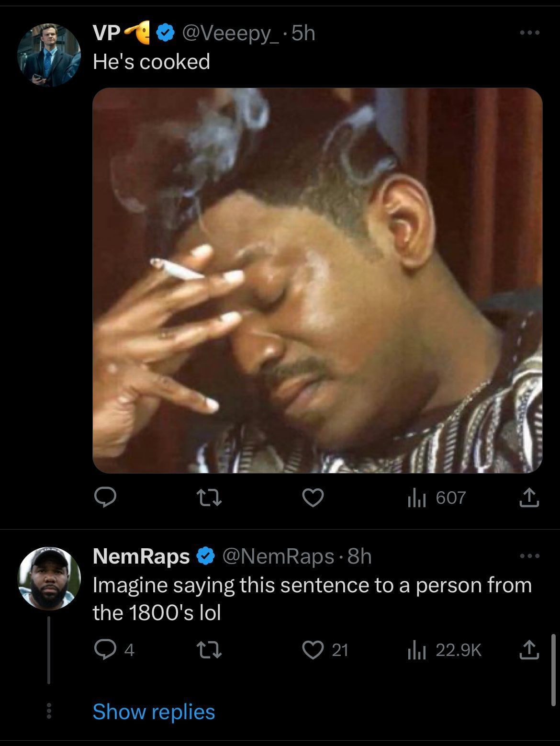Open NemRaps profile picture
Screen dimensions: 560x746
coord(49,578)
